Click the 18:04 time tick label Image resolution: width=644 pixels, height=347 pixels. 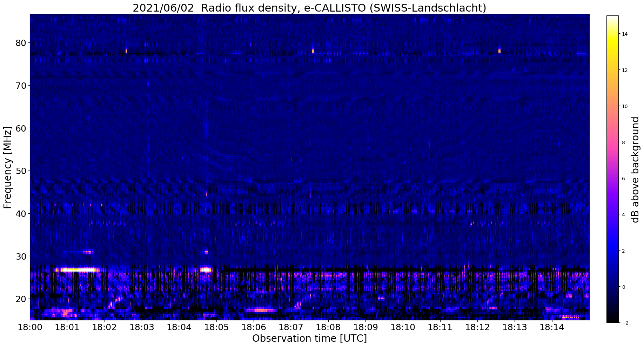(179, 327)
